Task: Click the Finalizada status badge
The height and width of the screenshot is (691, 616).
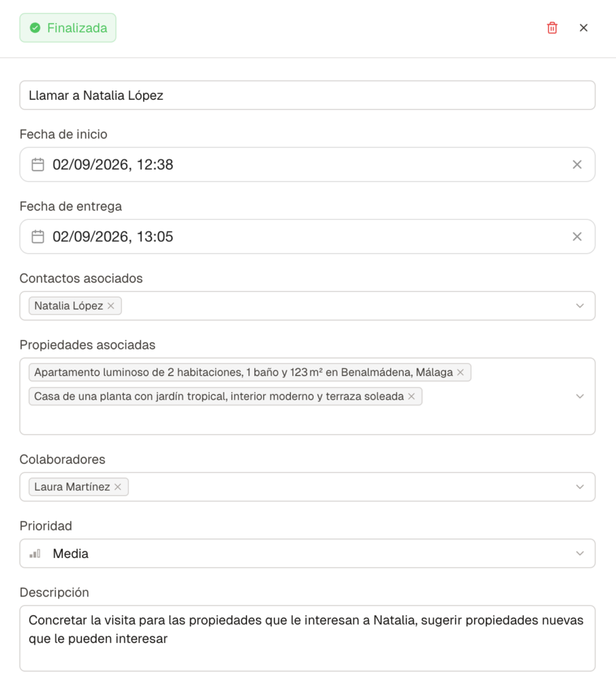Action: pos(67,28)
